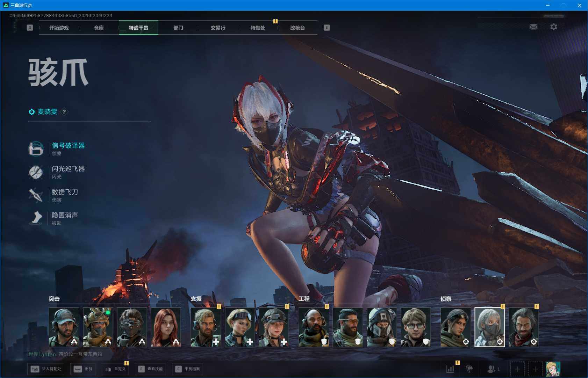Click the 查看技能 button
The width and height of the screenshot is (588, 378).
pyautogui.click(x=151, y=369)
